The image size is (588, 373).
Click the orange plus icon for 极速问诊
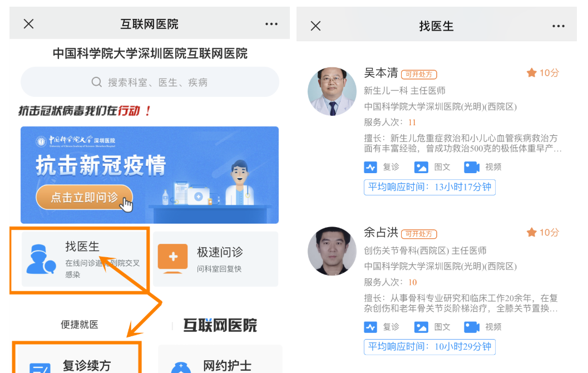point(172,257)
